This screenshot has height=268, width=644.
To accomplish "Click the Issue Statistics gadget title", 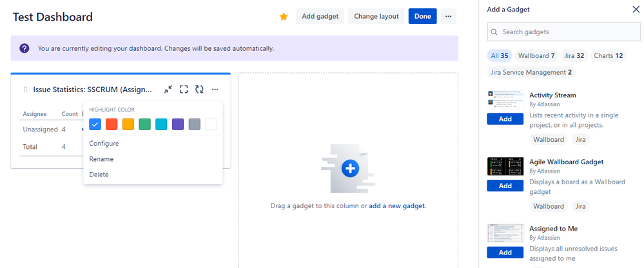I will (92, 90).
